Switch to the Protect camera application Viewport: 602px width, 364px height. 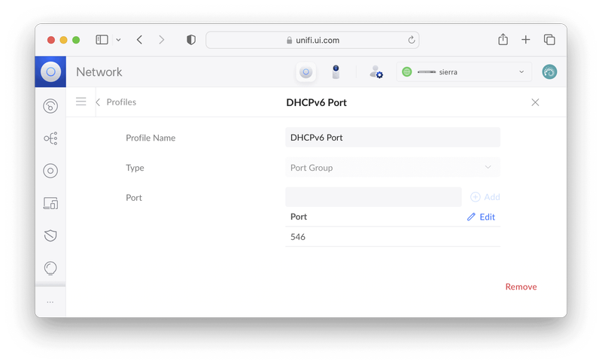pos(336,72)
